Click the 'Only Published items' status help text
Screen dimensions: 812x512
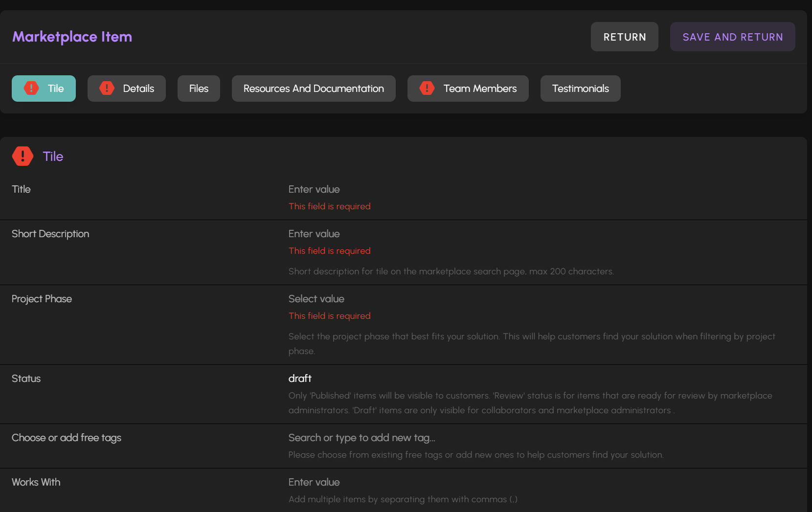[530, 403]
